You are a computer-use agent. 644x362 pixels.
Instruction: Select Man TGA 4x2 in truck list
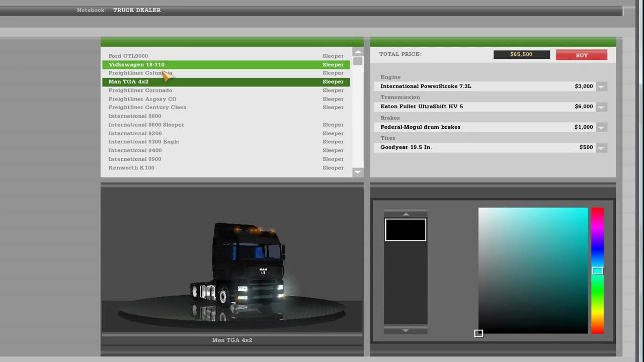(x=226, y=81)
